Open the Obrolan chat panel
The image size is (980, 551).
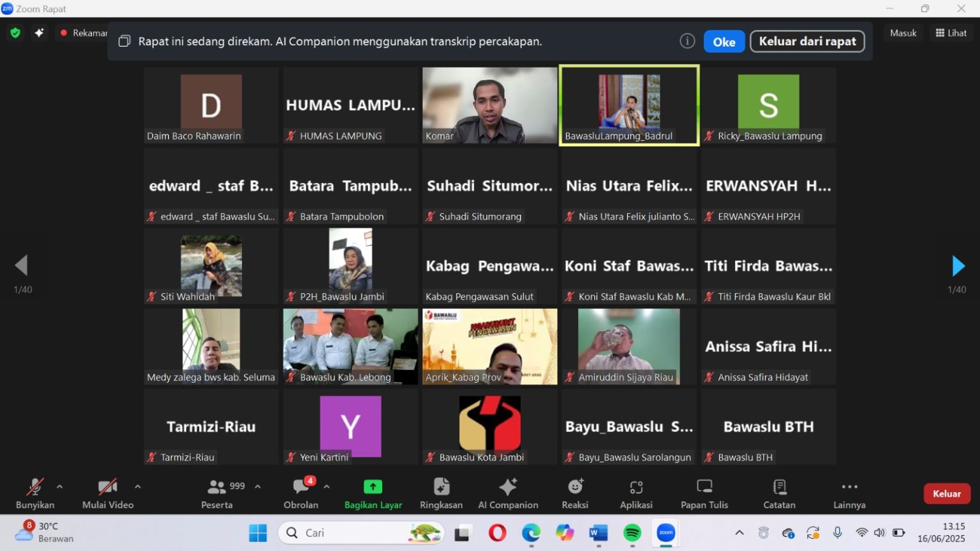click(x=301, y=493)
